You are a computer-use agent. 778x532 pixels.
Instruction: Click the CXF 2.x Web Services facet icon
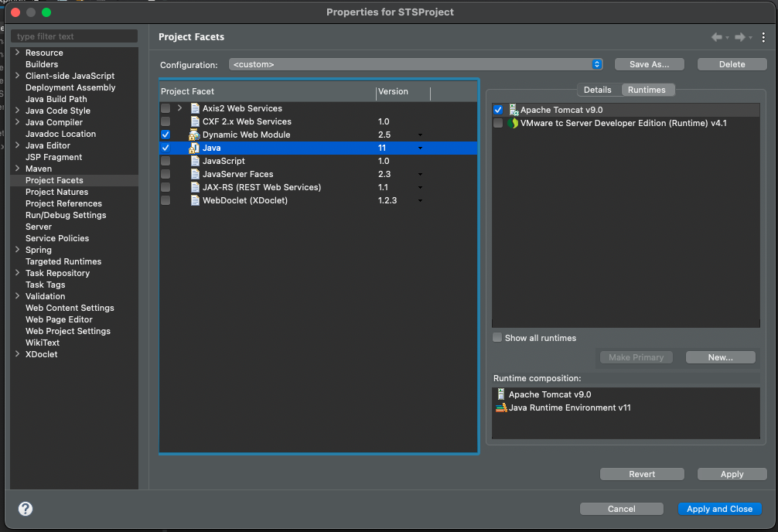point(195,121)
